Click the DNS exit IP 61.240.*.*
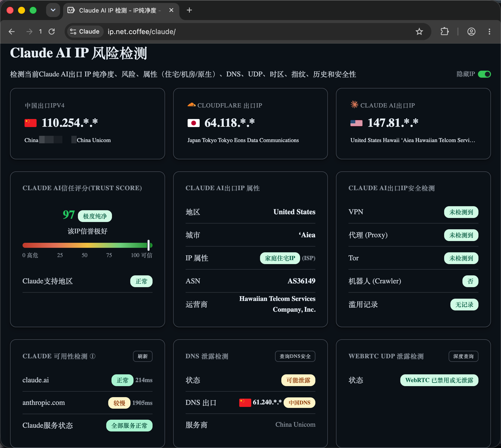Screen dimensions: 501x448 click(x=267, y=402)
